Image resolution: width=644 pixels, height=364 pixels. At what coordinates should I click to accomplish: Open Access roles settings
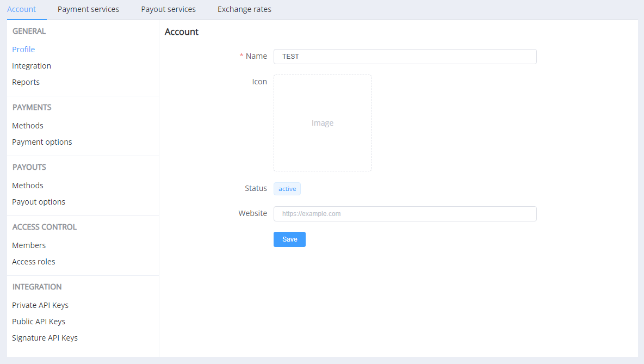pyautogui.click(x=34, y=262)
